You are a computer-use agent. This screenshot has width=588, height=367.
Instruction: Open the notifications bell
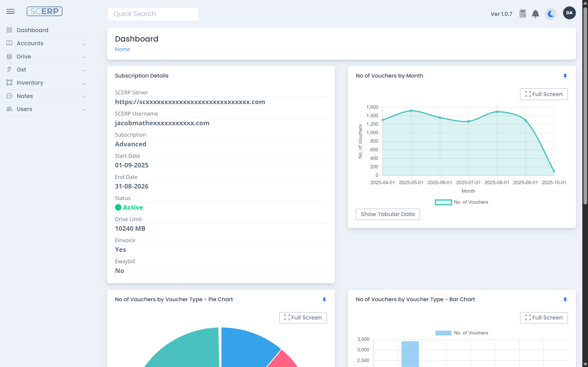pos(535,14)
